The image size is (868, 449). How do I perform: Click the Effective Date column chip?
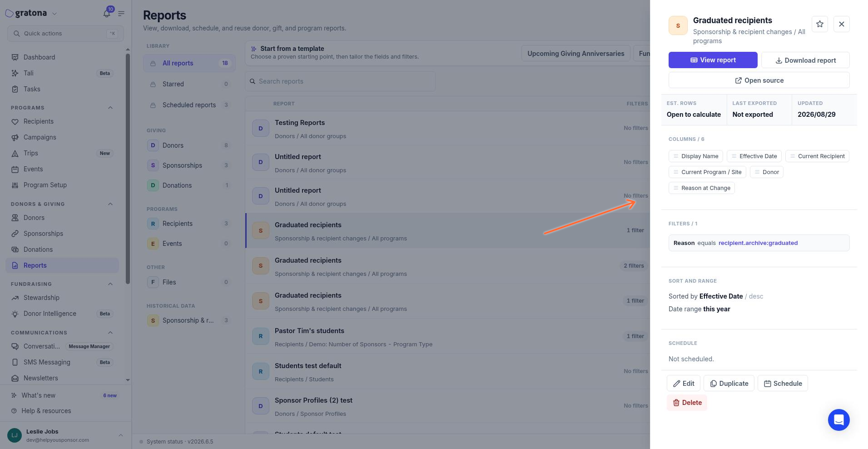pyautogui.click(x=754, y=156)
